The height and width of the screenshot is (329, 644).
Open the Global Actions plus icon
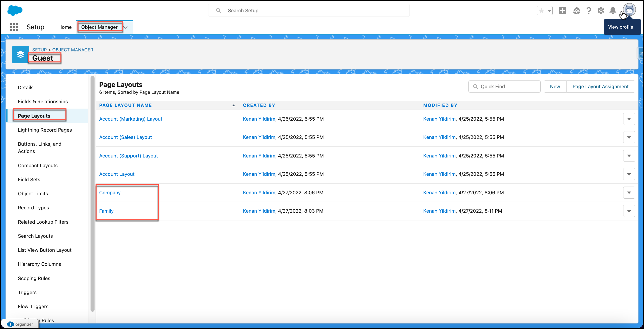pos(562,11)
